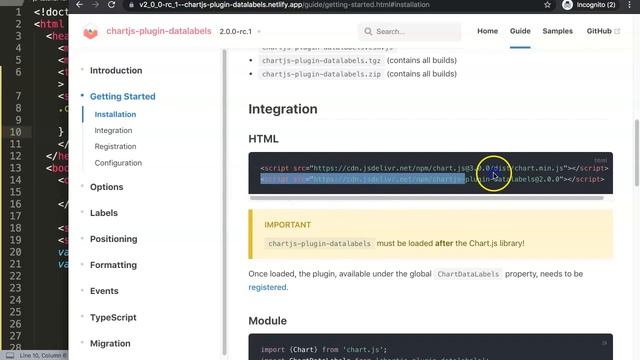Viewport: 640px width, 360px height.
Task: Click the page vertical scrollbar thumb
Action: click(x=637, y=153)
